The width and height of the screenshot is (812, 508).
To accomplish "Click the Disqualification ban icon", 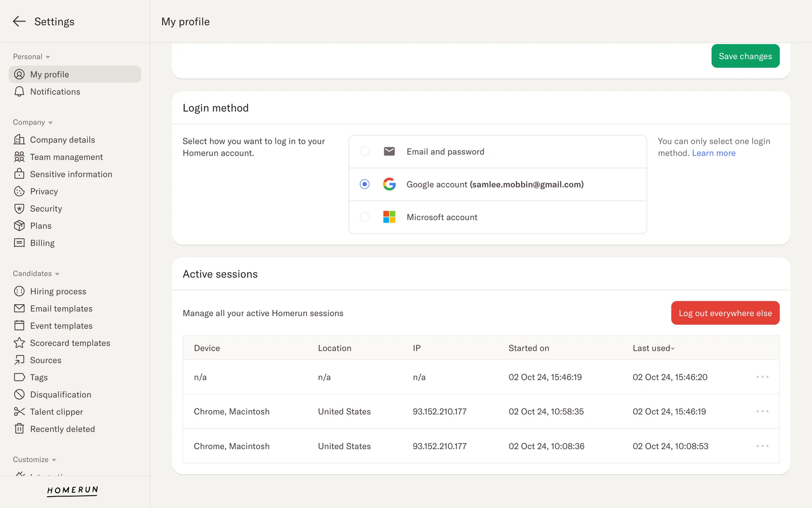I will pyautogui.click(x=19, y=395).
